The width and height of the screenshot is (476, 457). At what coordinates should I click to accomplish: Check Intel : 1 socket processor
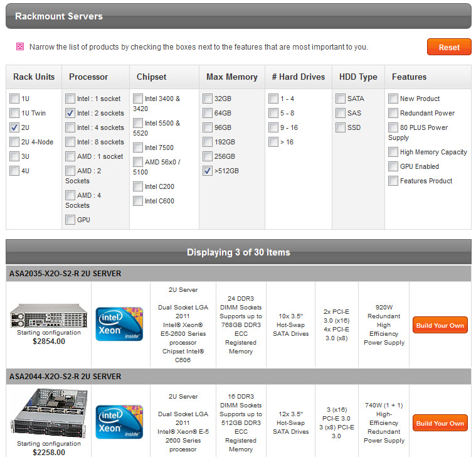pyautogui.click(x=70, y=99)
